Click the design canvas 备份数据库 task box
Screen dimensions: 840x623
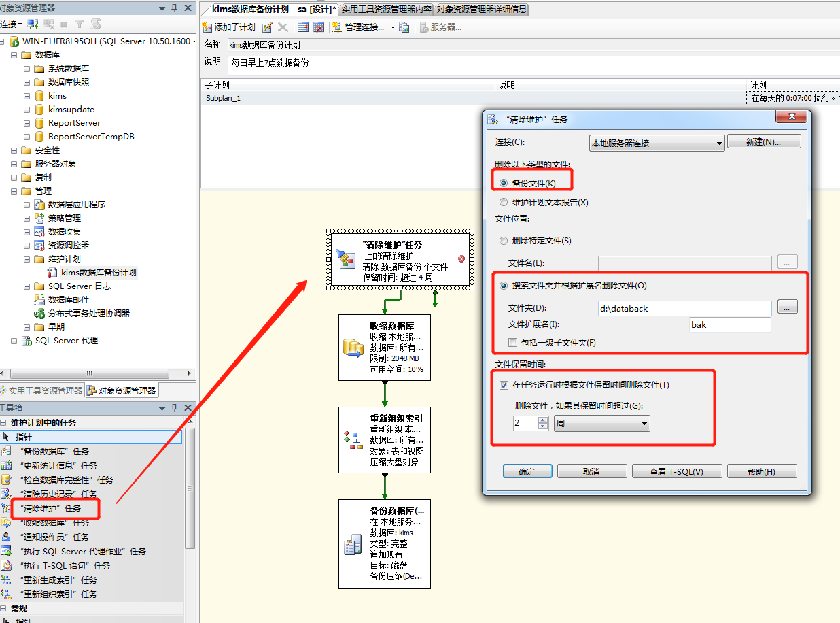385,543
